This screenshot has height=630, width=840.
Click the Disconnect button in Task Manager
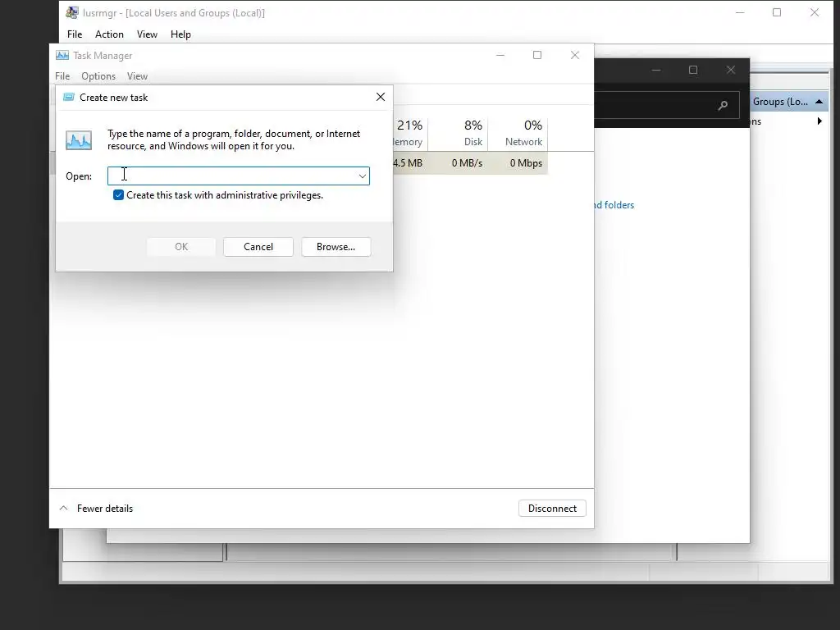click(552, 508)
